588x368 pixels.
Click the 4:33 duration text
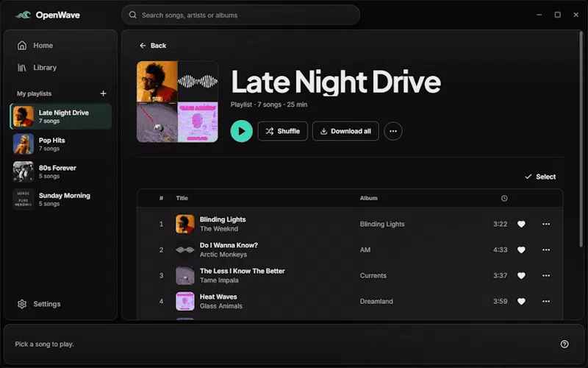(x=501, y=250)
